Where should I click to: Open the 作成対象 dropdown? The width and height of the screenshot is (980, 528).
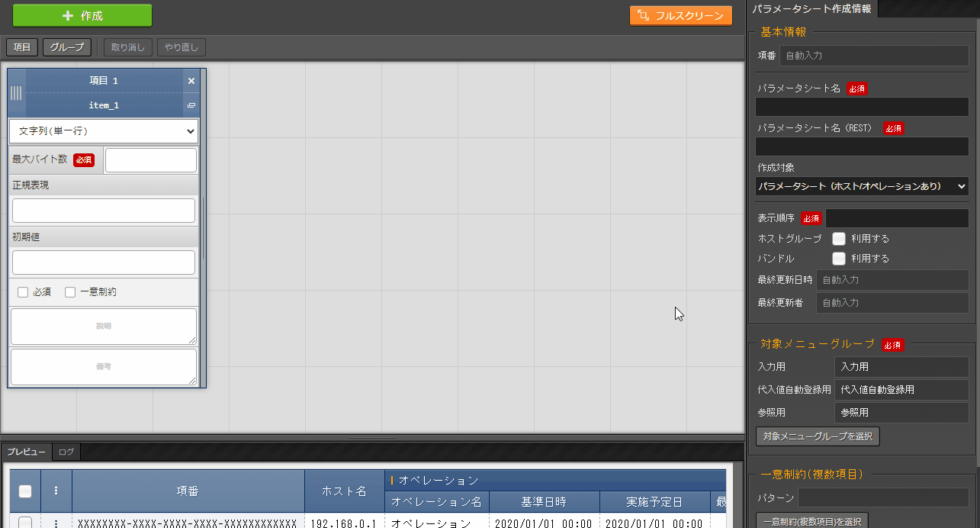(862, 186)
